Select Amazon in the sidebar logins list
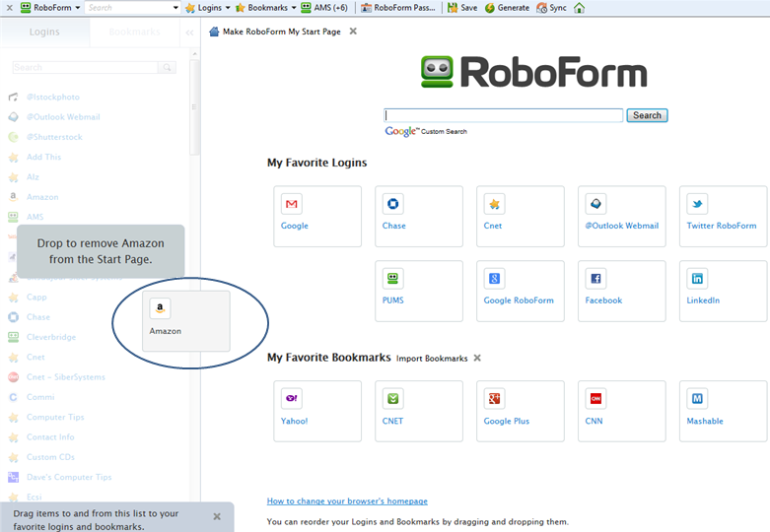 (x=42, y=197)
